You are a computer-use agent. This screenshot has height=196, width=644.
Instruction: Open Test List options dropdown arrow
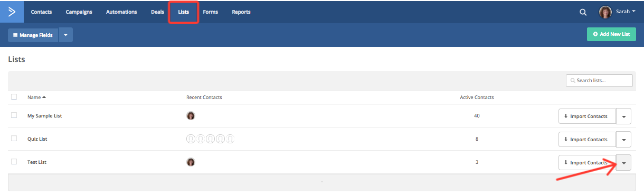pyautogui.click(x=623, y=163)
